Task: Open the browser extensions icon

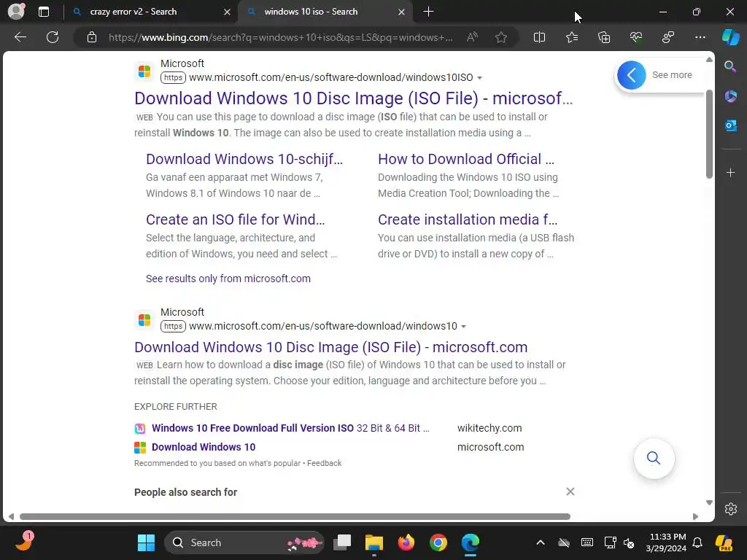Action: (668, 37)
